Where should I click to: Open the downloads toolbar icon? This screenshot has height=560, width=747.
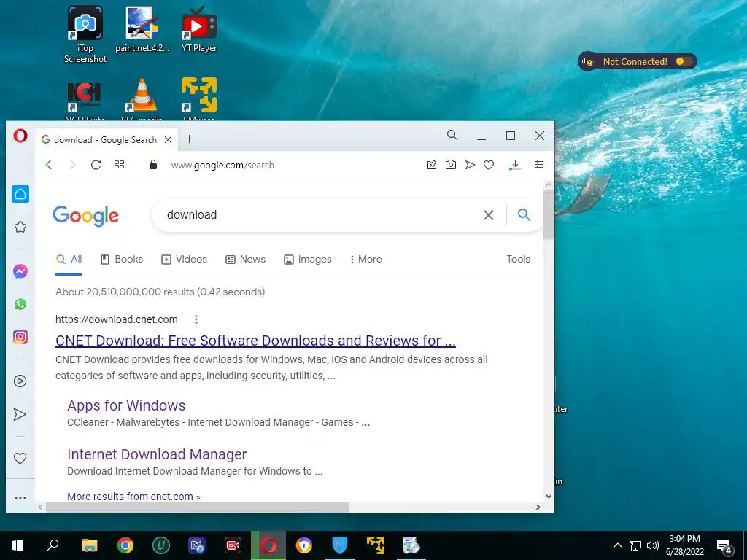[515, 165]
